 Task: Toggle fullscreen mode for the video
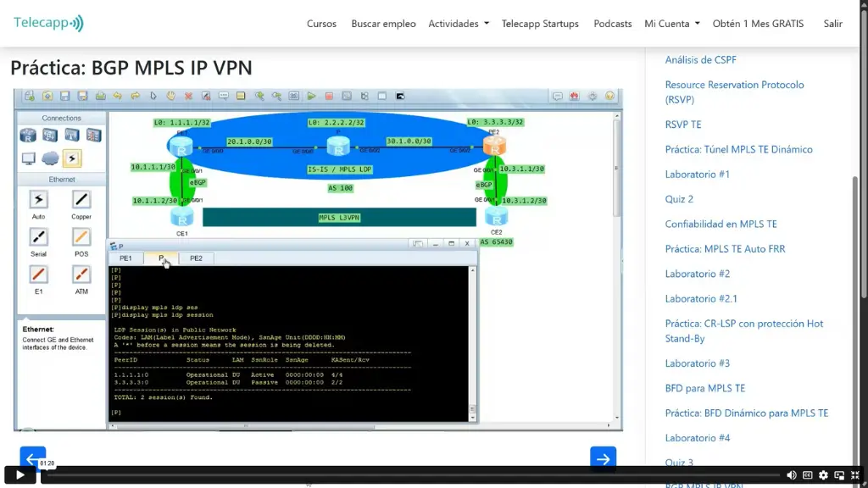[x=854, y=475]
